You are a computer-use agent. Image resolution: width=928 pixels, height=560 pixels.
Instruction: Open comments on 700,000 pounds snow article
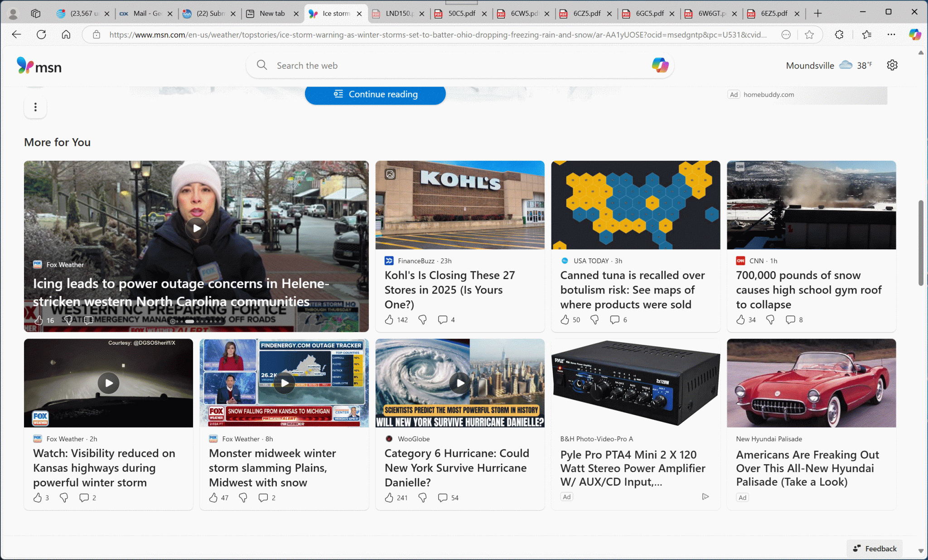point(790,320)
